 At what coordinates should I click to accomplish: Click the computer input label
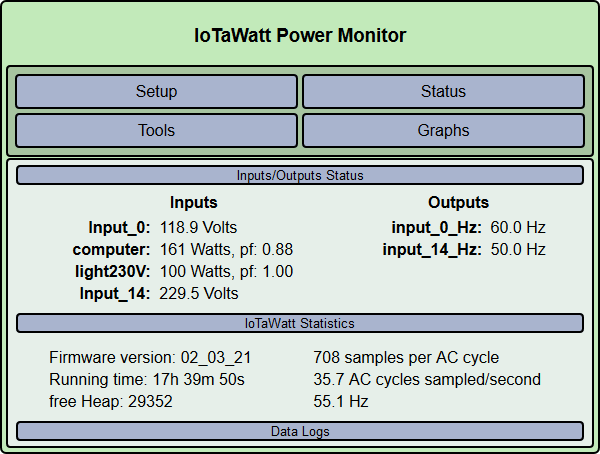(111, 250)
